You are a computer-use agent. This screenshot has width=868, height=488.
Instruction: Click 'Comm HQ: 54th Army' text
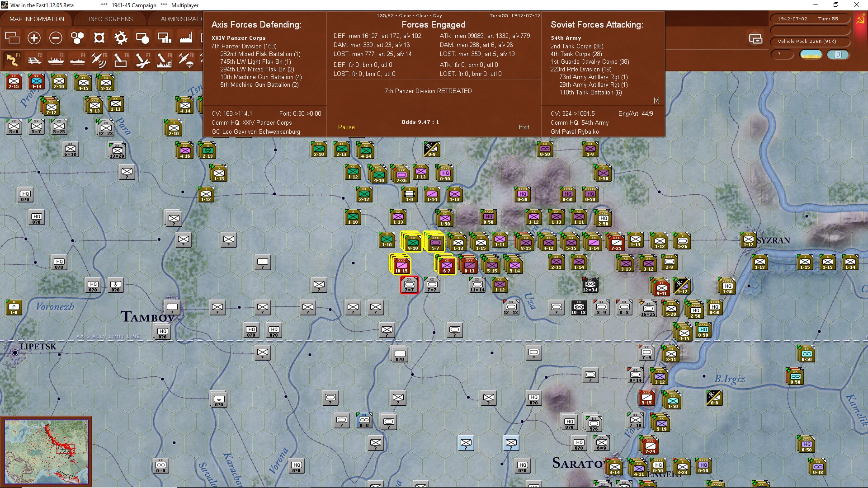pos(580,123)
